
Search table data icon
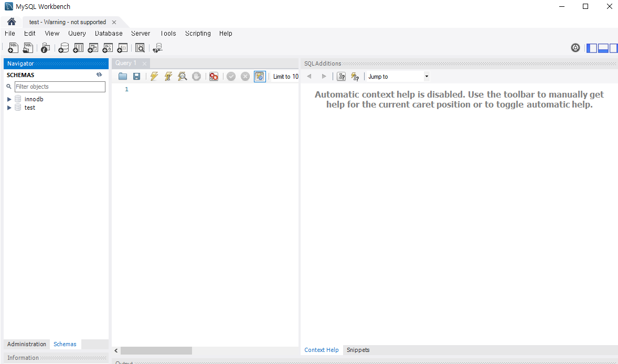pyautogui.click(x=140, y=48)
